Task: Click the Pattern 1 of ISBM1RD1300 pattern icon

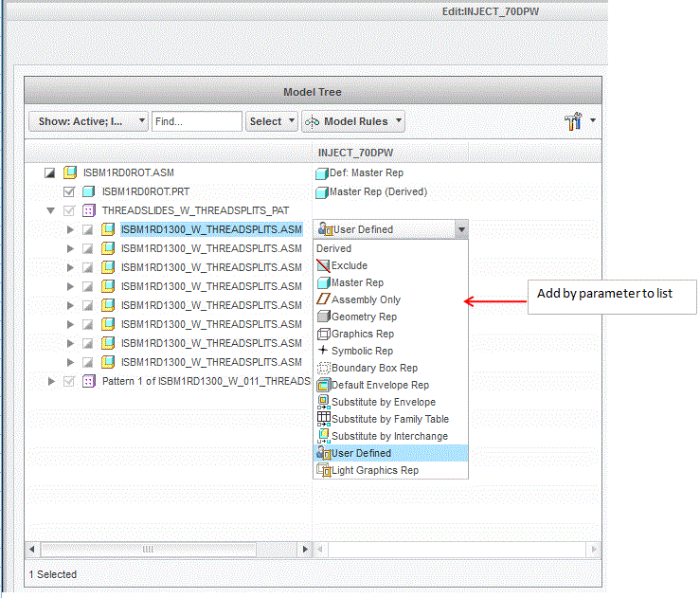Action: coord(89,381)
